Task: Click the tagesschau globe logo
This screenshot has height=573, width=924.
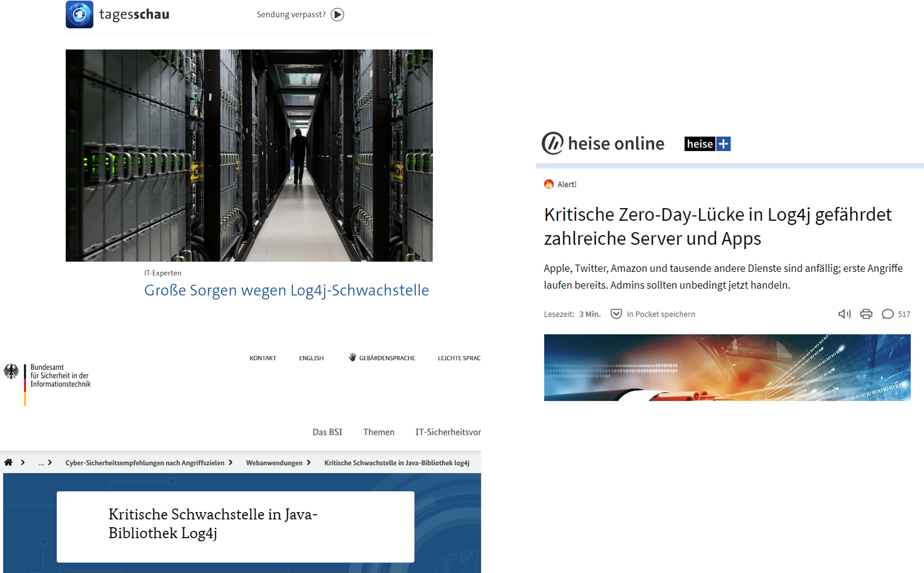Action: point(79,14)
